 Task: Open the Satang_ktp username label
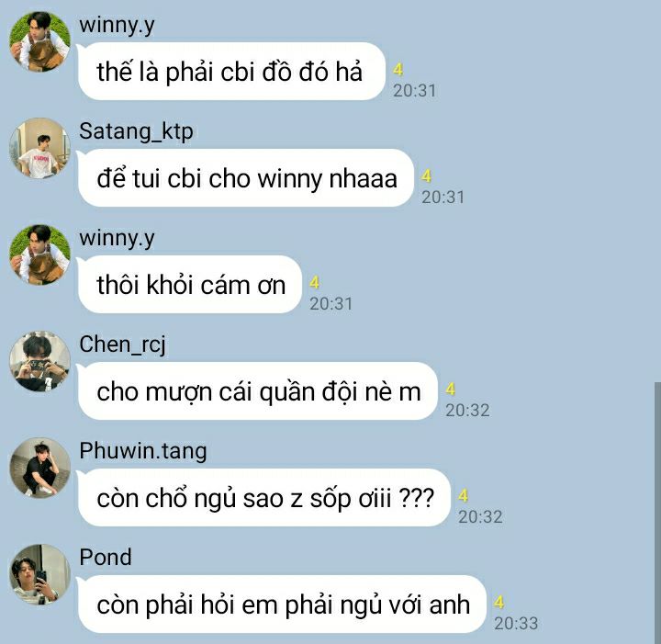click(136, 131)
